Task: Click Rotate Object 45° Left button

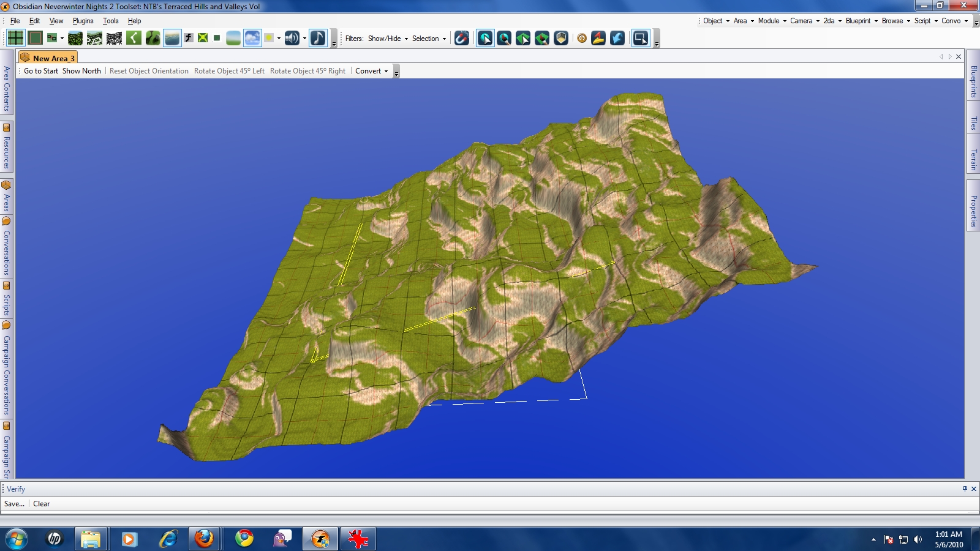Action: click(229, 71)
